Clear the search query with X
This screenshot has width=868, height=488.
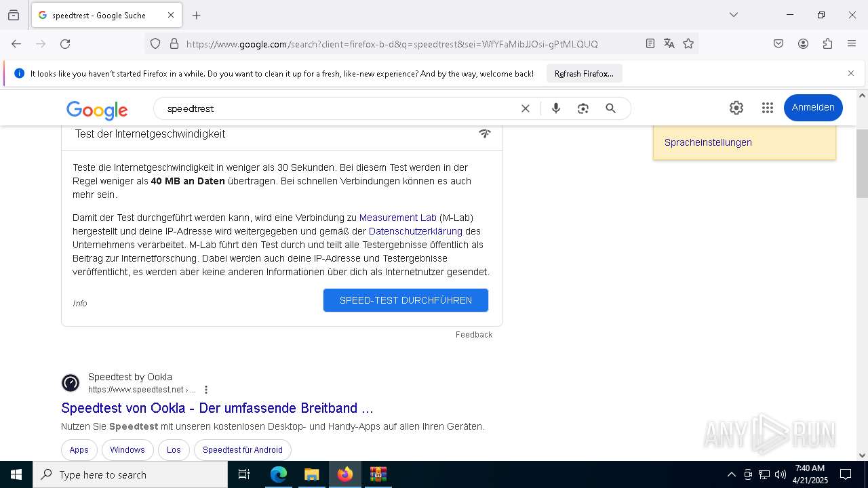525,108
